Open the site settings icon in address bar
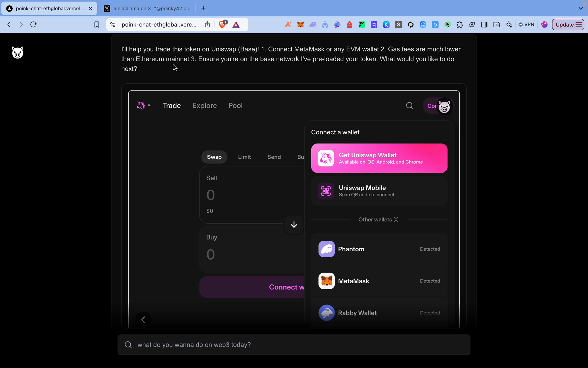 coord(113,25)
